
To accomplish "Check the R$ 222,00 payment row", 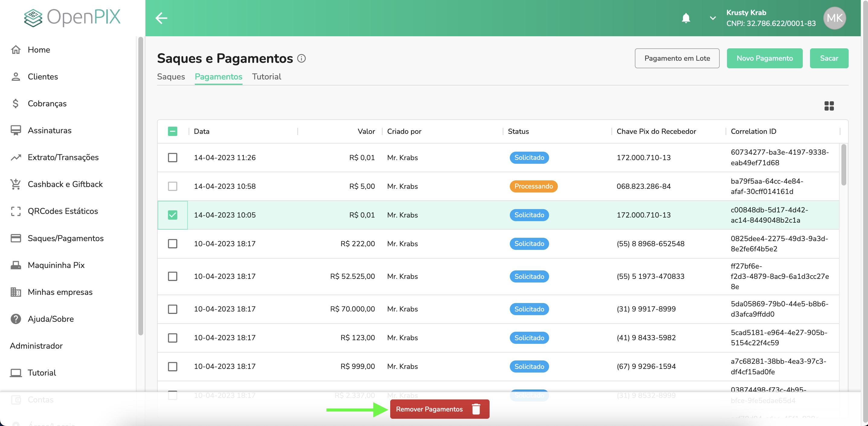I will 172,244.
